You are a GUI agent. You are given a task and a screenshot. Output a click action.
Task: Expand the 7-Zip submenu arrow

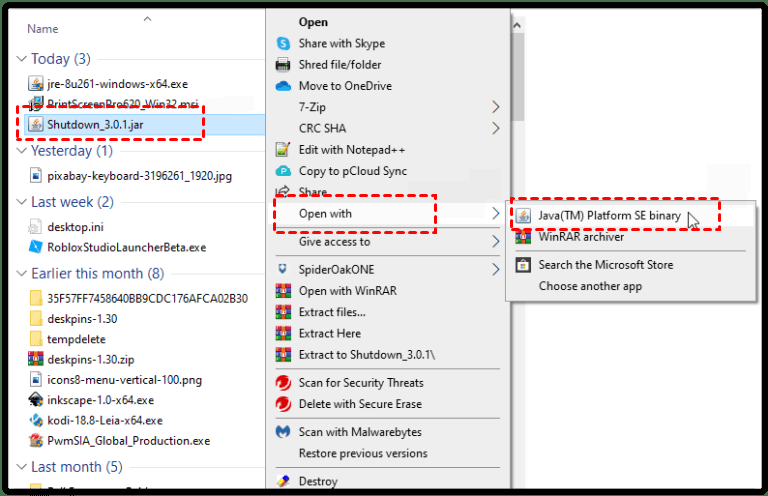[495, 107]
